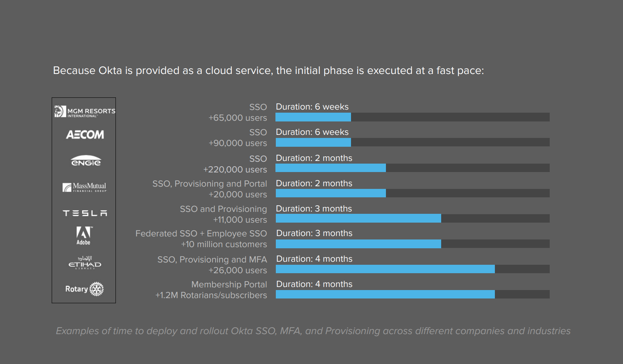Click the Etihad Airways logo
The image size is (623, 364).
coord(85,263)
